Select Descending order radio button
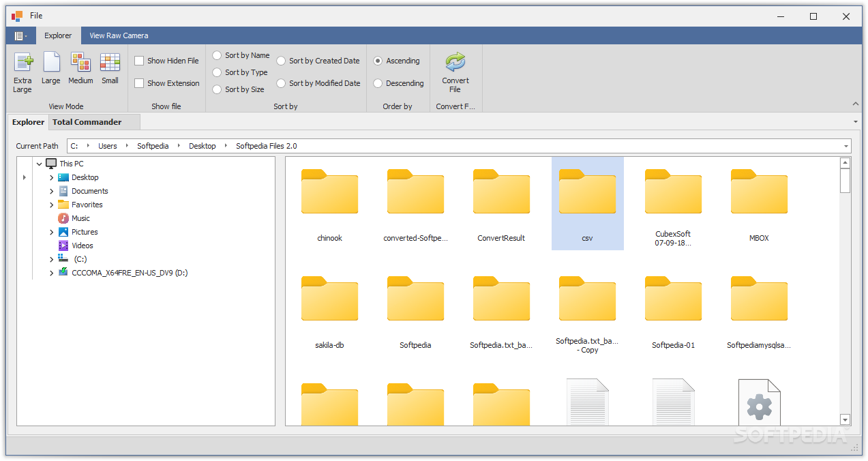The height and width of the screenshot is (461, 868). [378, 83]
